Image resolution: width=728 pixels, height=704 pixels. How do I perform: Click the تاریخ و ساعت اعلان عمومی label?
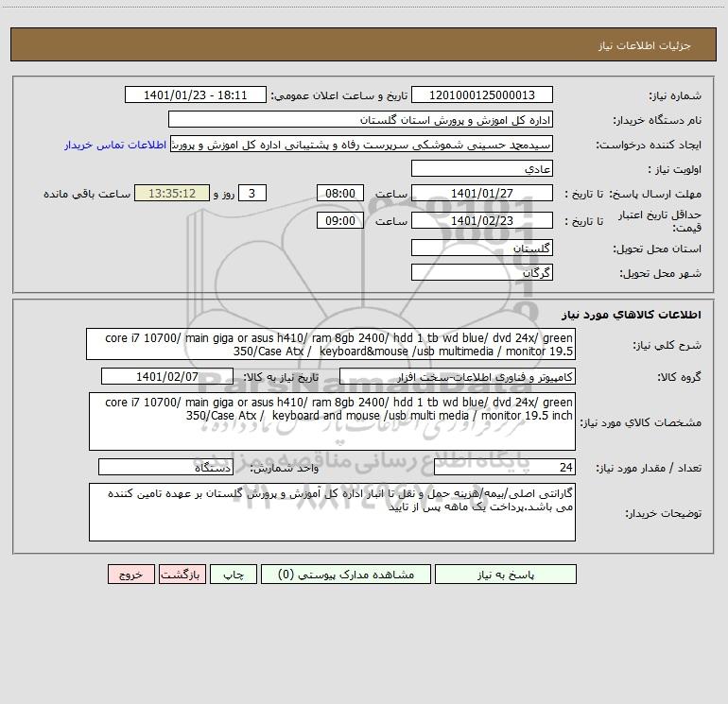[x=339, y=95]
